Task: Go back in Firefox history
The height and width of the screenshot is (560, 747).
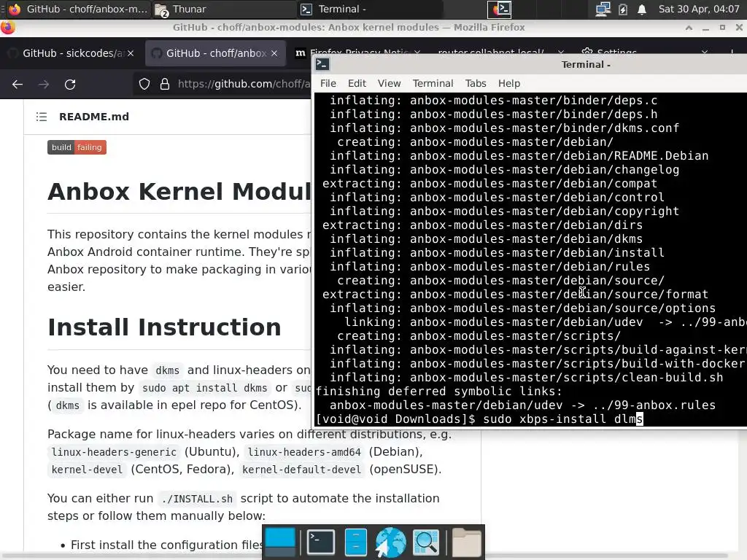Action: (x=18, y=85)
